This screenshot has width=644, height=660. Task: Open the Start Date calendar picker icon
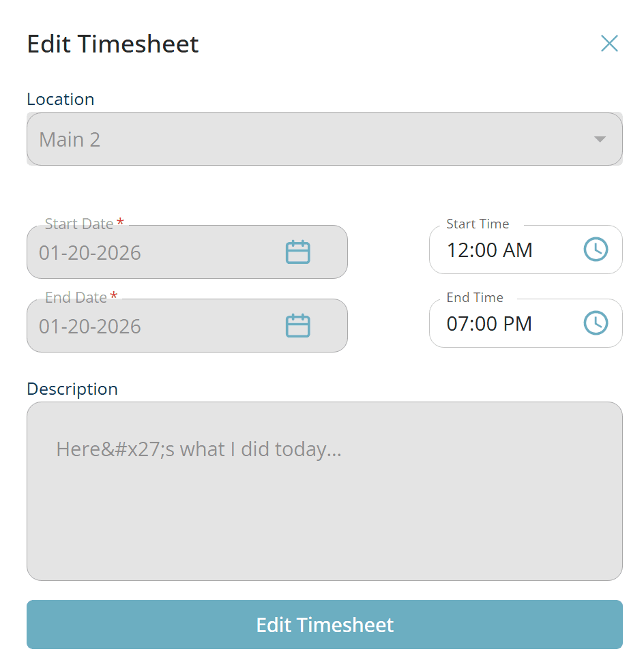click(297, 251)
